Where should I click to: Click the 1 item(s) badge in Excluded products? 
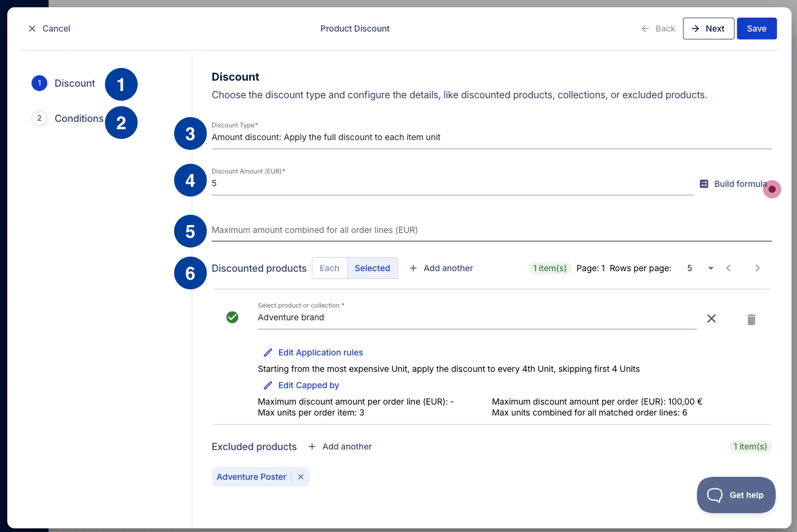750,446
